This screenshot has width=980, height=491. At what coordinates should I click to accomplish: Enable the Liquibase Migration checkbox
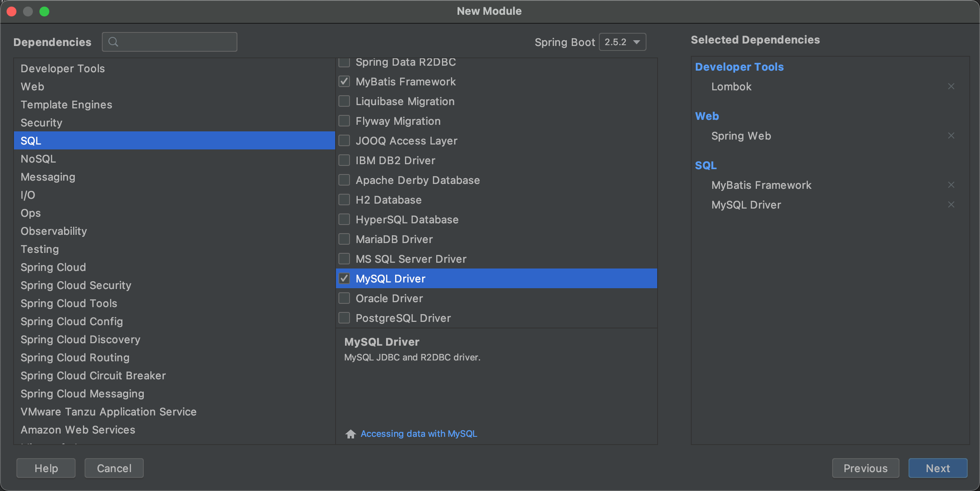coord(344,101)
